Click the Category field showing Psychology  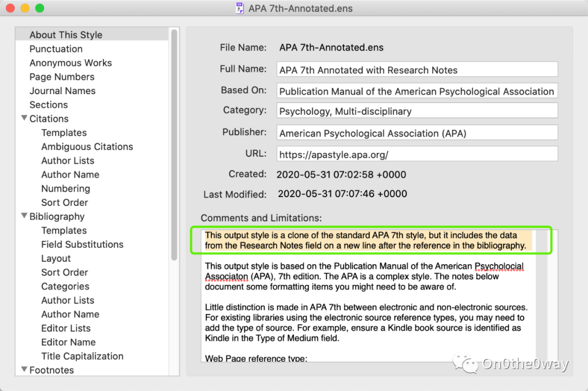[x=418, y=111]
